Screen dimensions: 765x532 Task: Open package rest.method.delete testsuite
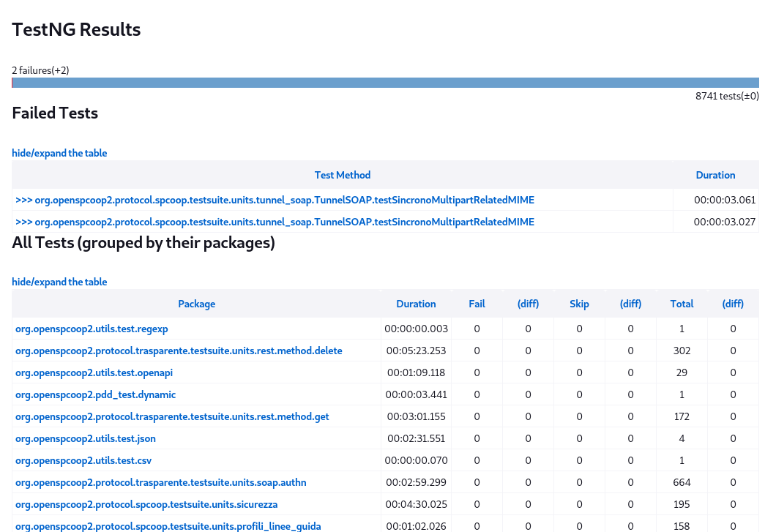click(179, 351)
